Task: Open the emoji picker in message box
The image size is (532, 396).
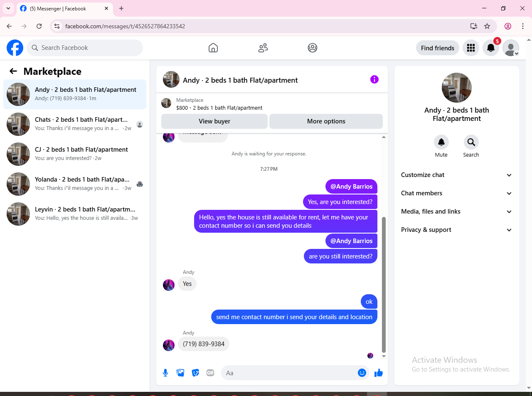Action: click(362, 373)
